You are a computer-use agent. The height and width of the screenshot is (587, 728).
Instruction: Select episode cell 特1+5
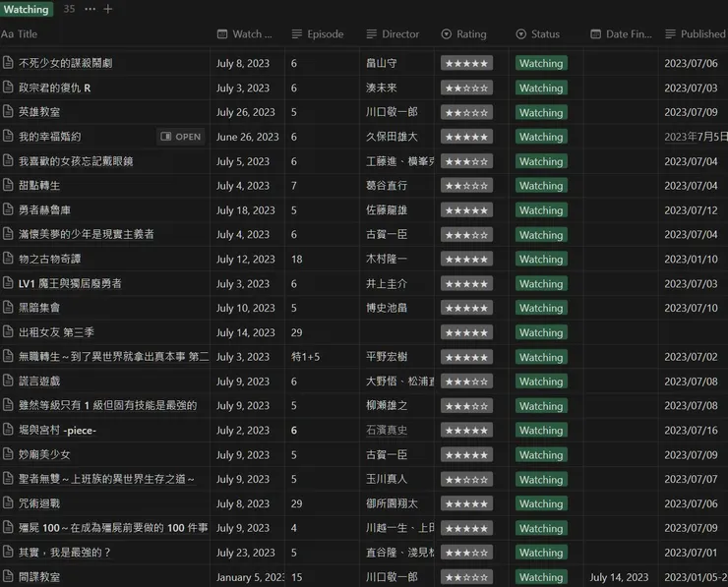coord(306,357)
